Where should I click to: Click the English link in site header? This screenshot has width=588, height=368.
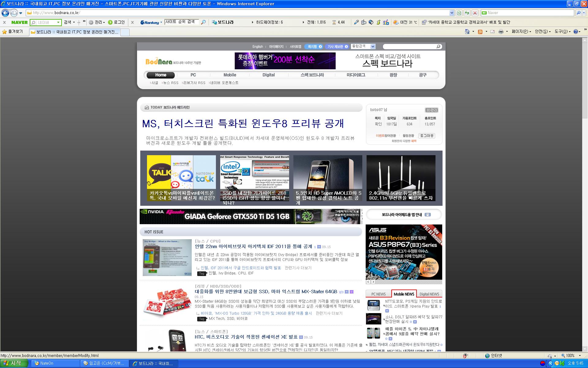[258, 47]
